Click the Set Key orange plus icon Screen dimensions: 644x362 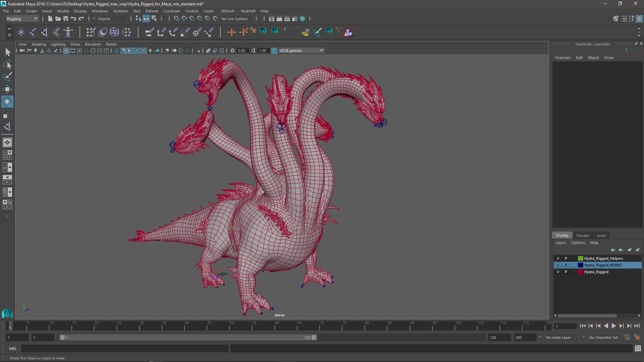pos(231,32)
